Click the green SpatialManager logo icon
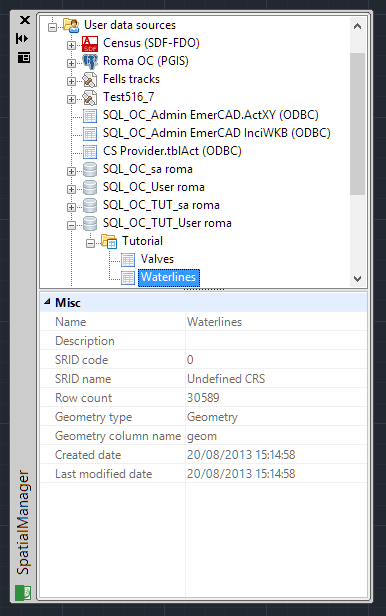The height and width of the screenshot is (616, 386). (23, 592)
